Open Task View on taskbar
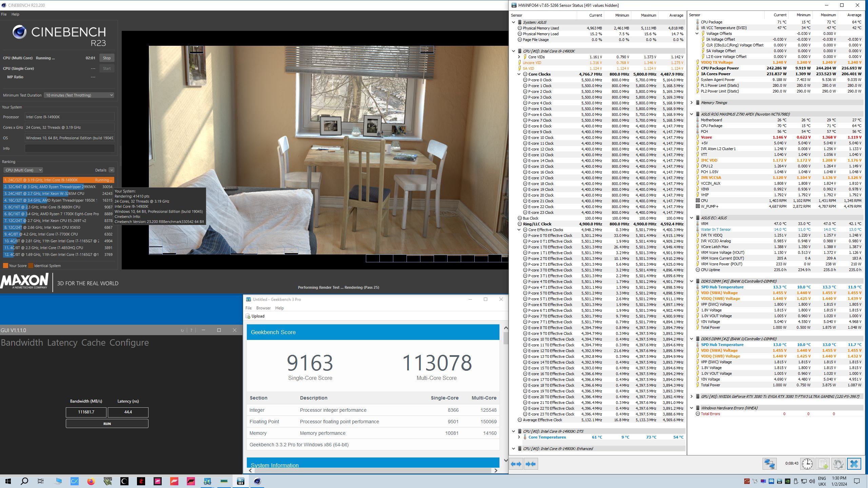 [41, 481]
